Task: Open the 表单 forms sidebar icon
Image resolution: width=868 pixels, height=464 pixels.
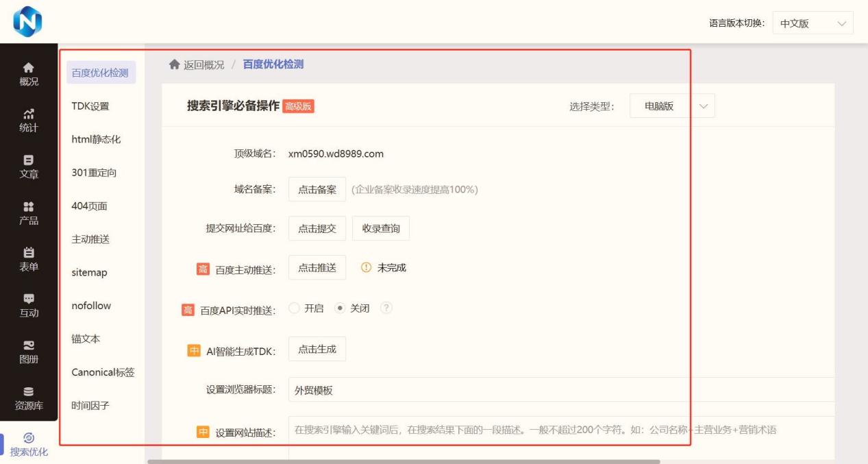Action: pos(29,259)
